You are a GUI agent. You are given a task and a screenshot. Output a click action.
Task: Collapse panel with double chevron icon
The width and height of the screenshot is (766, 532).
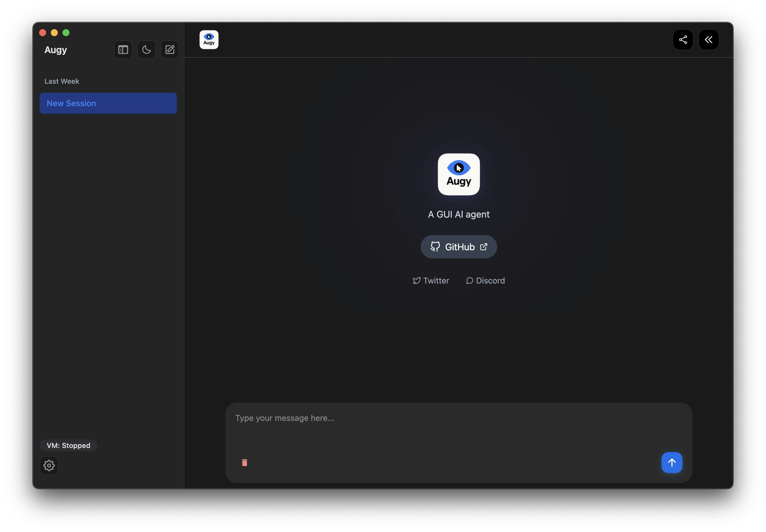[708, 40]
